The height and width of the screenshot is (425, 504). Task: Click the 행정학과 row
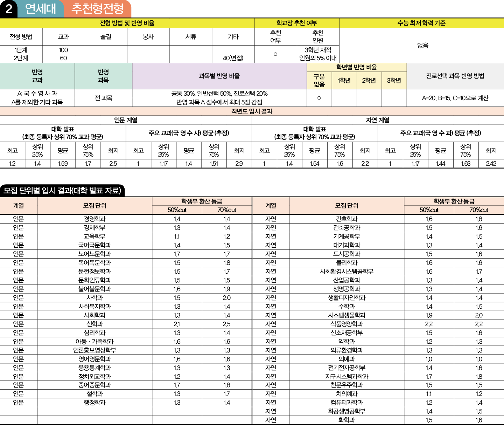[x=126, y=403]
